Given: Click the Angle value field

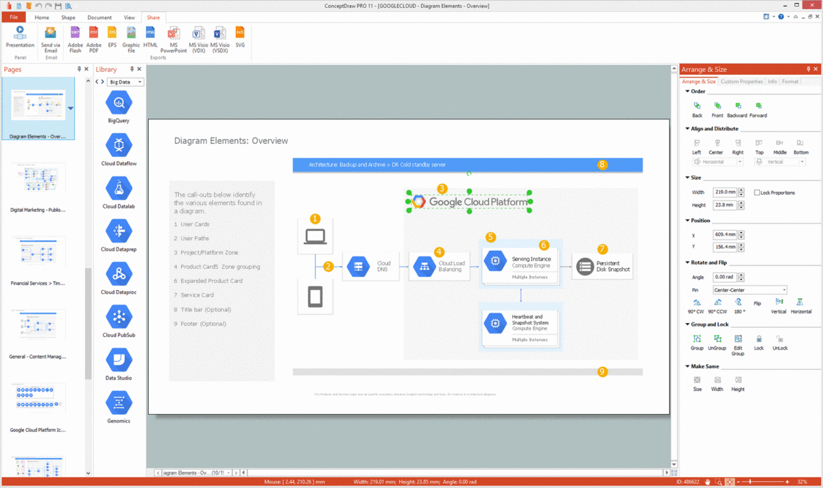Looking at the screenshot, I should (724, 277).
